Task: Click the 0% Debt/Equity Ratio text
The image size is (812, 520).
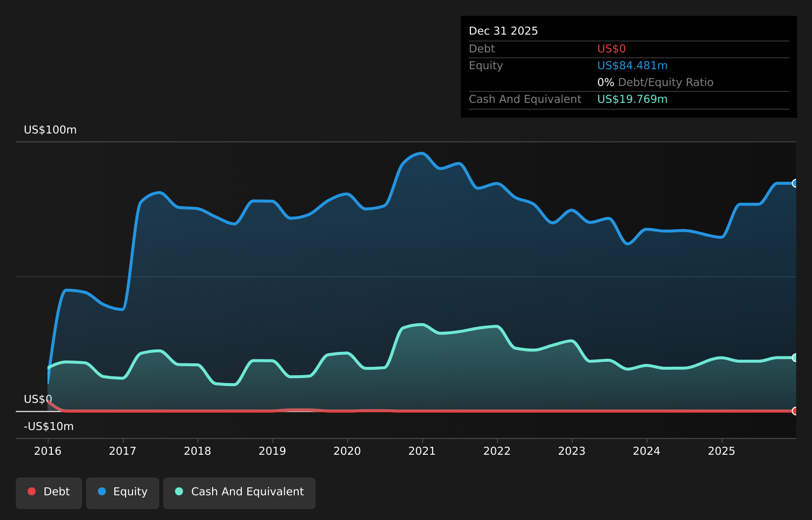Action: point(655,83)
